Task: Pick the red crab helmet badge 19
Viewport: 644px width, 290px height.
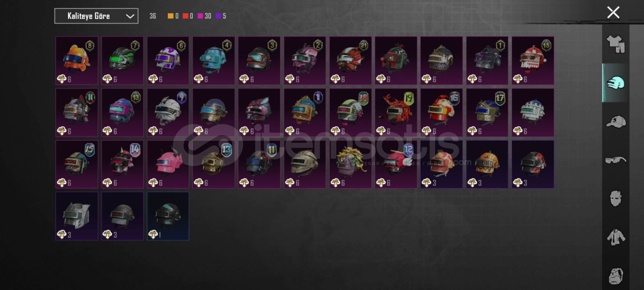Action: tap(396, 113)
